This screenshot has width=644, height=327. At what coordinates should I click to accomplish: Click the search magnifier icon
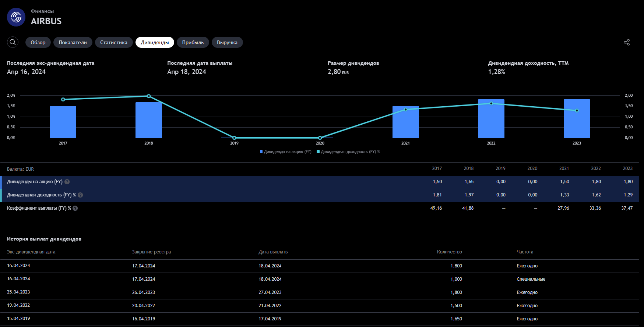[13, 42]
